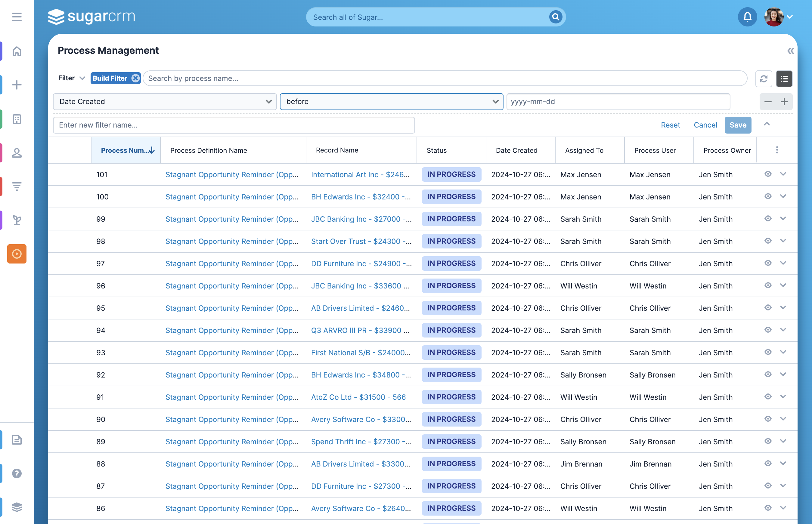Viewport: 812px width, 524px height.
Task: Refresh the process list
Action: pos(764,79)
